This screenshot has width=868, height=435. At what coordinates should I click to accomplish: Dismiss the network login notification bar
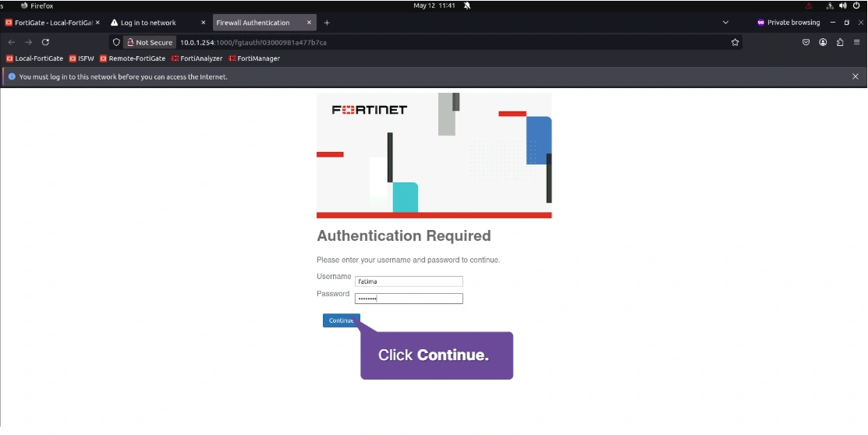click(x=856, y=76)
